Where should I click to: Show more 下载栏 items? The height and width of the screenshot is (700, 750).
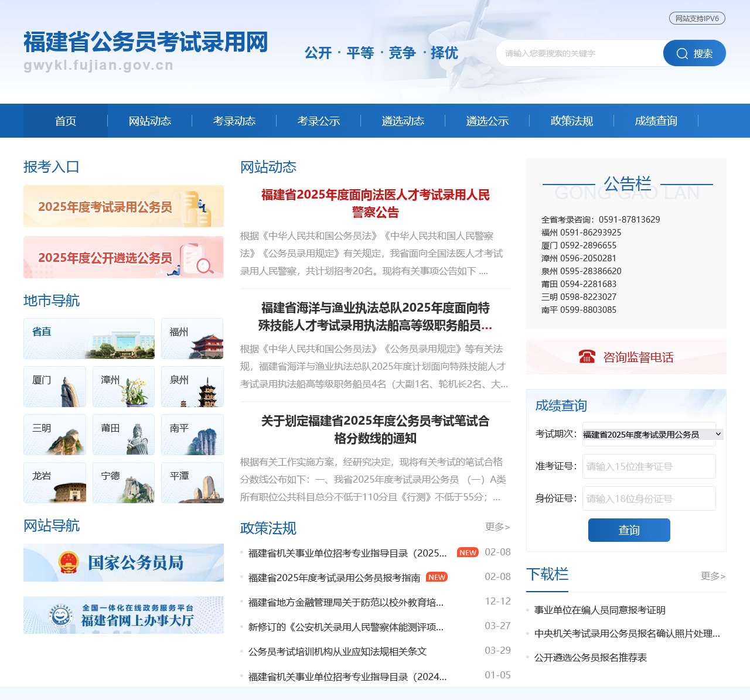coord(713,576)
